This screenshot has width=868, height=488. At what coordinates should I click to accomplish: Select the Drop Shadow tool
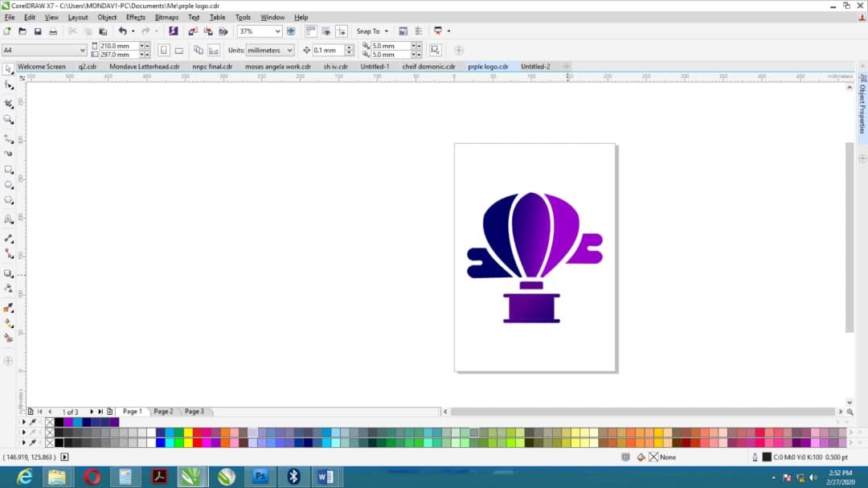coord(8,273)
